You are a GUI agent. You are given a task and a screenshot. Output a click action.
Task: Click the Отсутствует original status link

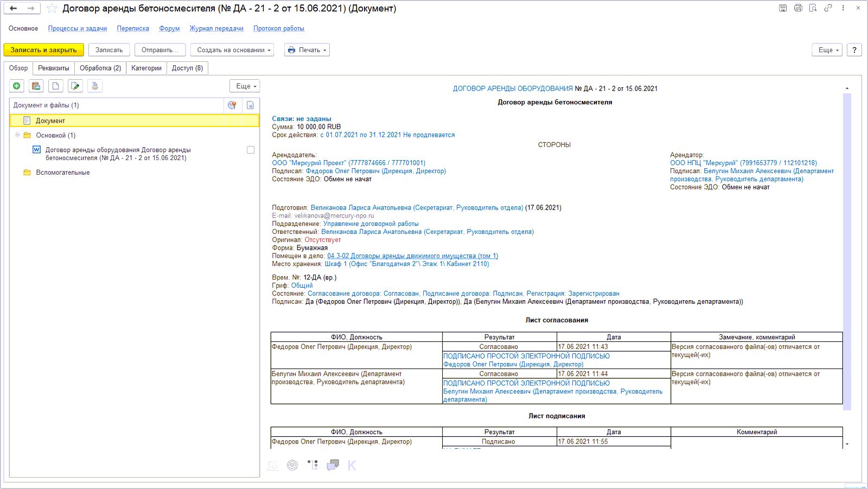tap(323, 240)
